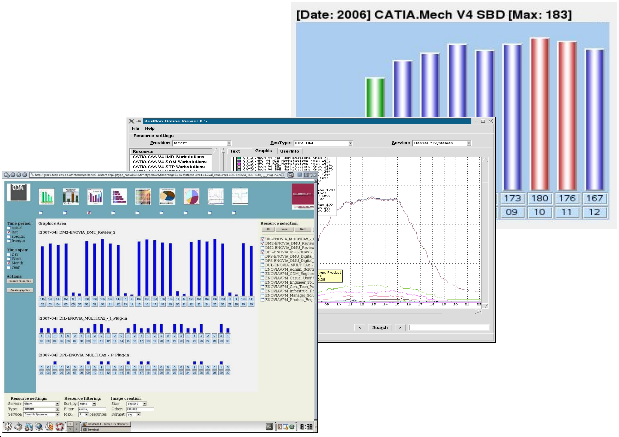Open the red lifebuoy help icon on taskbar

point(60,426)
